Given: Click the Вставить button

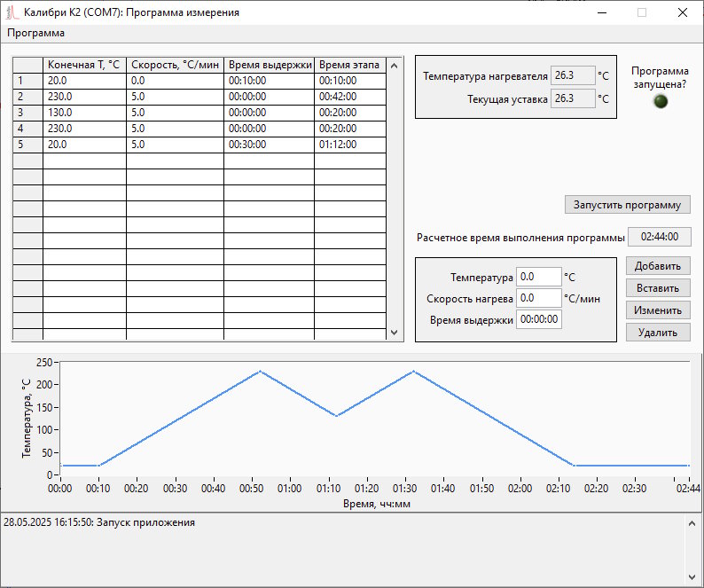Looking at the screenshot, I should pos(658,288).
